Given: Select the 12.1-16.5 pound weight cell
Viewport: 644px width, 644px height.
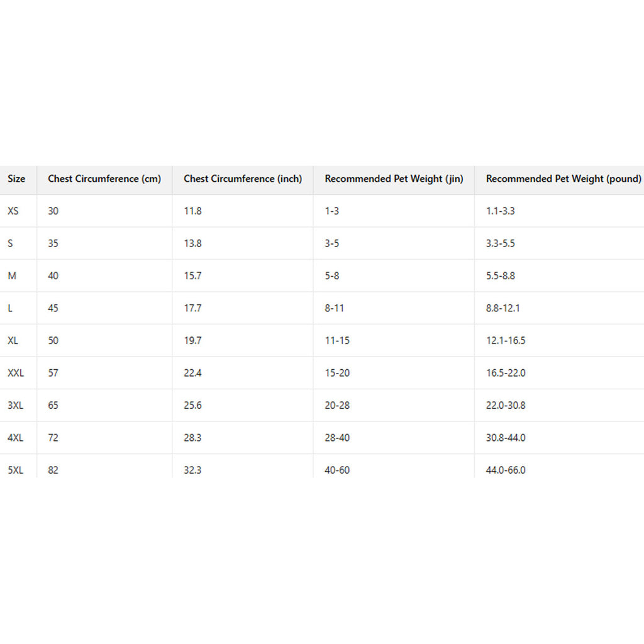Looking at the screenshot, I should point(506,341).
